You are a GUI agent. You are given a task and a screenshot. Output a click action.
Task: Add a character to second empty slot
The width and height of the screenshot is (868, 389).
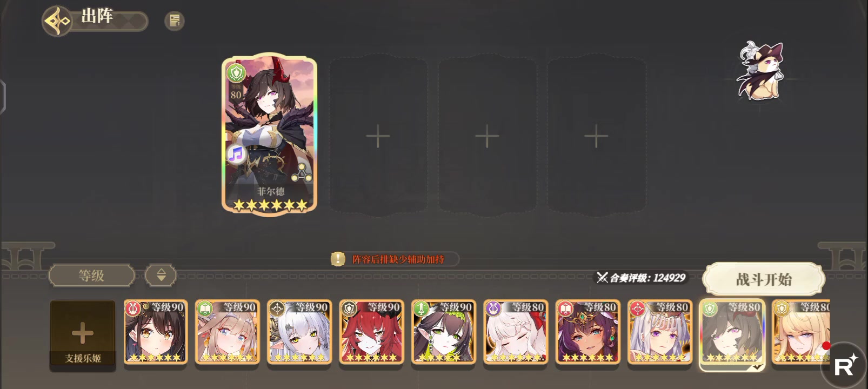tap(378, 135)
